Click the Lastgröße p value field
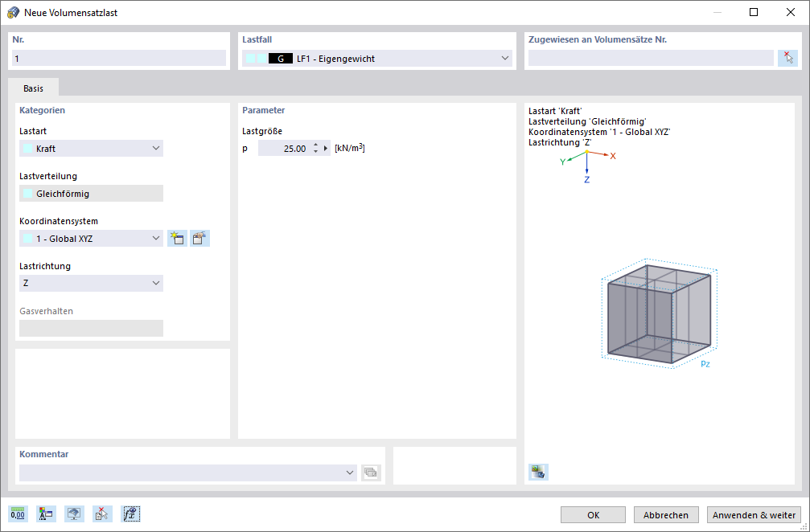The image size is (810, 532). [284, 149]
